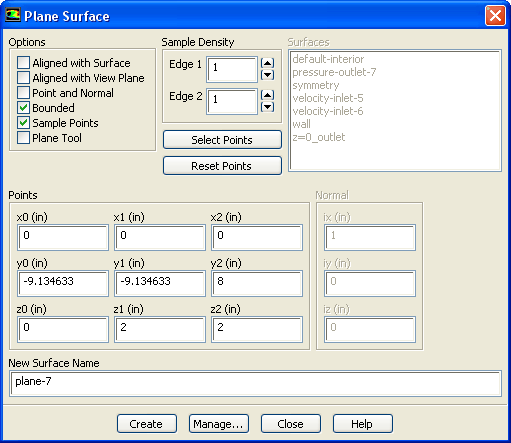Check the Point and Normal option
Viewport: 511px width, 443px height.
23,92
